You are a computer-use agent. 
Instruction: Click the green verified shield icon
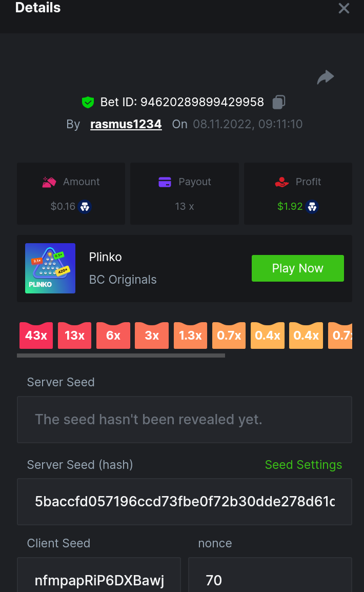(x=88, y=103)
